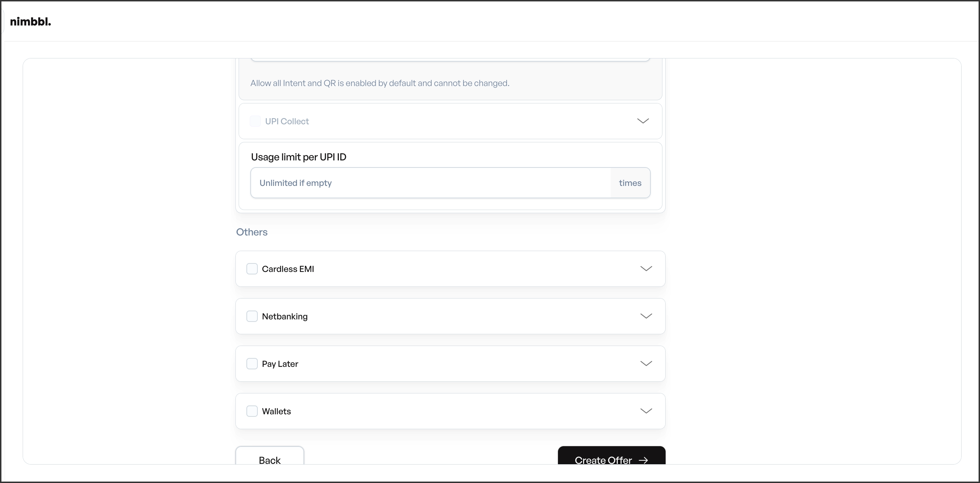Screen dimensions: 980x483
Task: Expand the Pay Later section
Action: coord(645,363)
